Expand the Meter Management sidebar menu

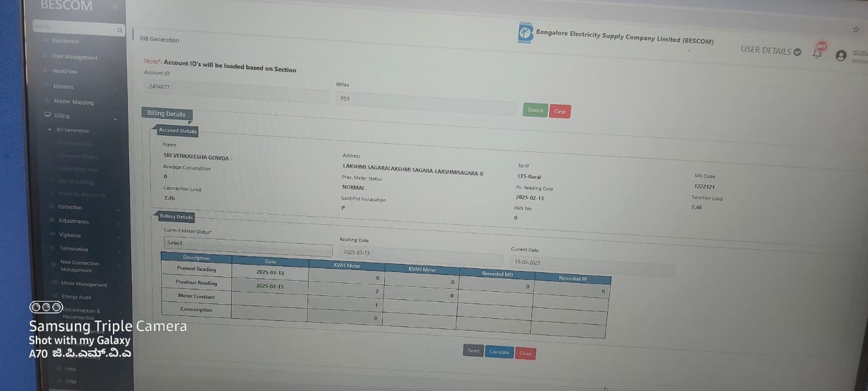(x=120, y=286)
